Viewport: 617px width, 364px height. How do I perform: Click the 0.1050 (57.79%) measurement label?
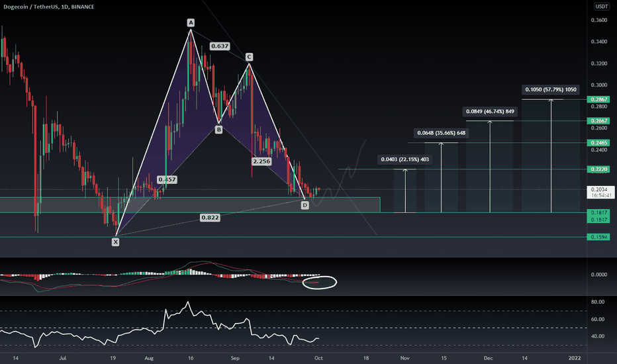(551, 90)
